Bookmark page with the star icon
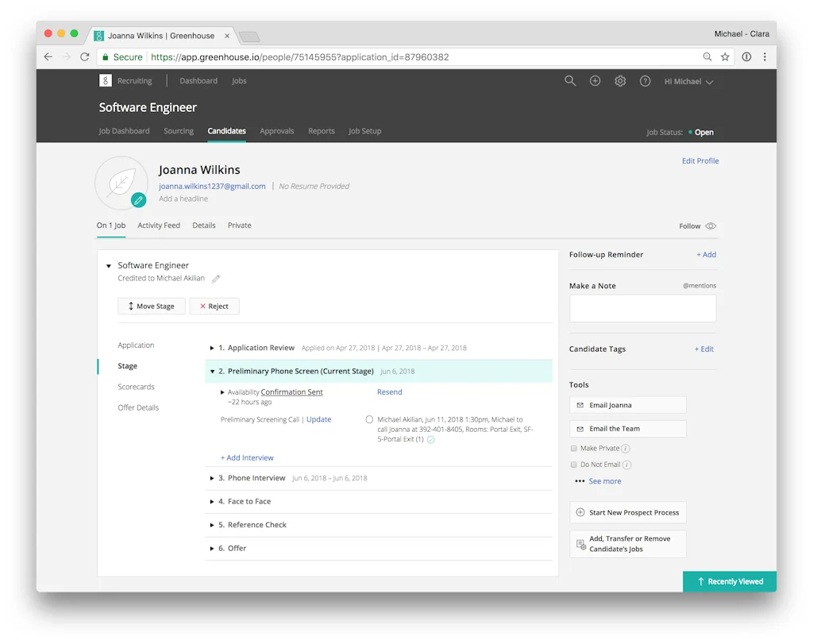Screen dimensions: 813x644 [x=725, y=57]
